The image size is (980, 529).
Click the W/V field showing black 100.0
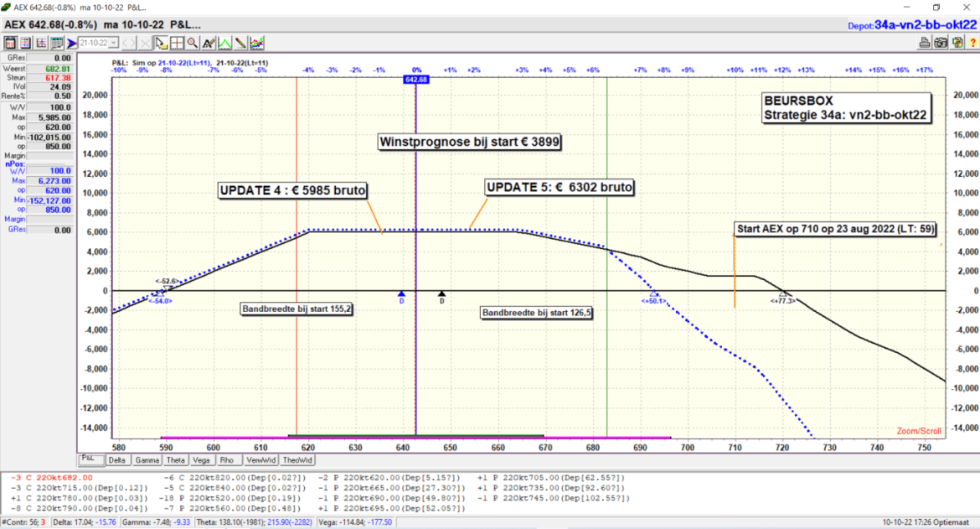pyautogui.click(x=50, y=107)
